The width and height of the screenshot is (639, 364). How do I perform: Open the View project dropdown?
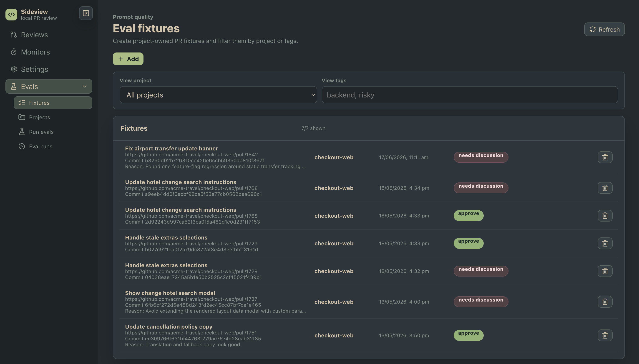[x=218, y=95]
